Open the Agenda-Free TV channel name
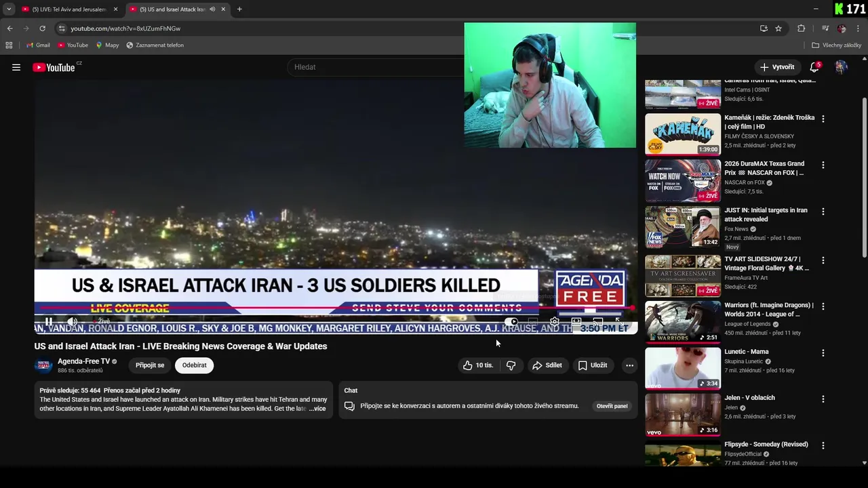Viewport: 868px width, 488px height. (83, 361)
